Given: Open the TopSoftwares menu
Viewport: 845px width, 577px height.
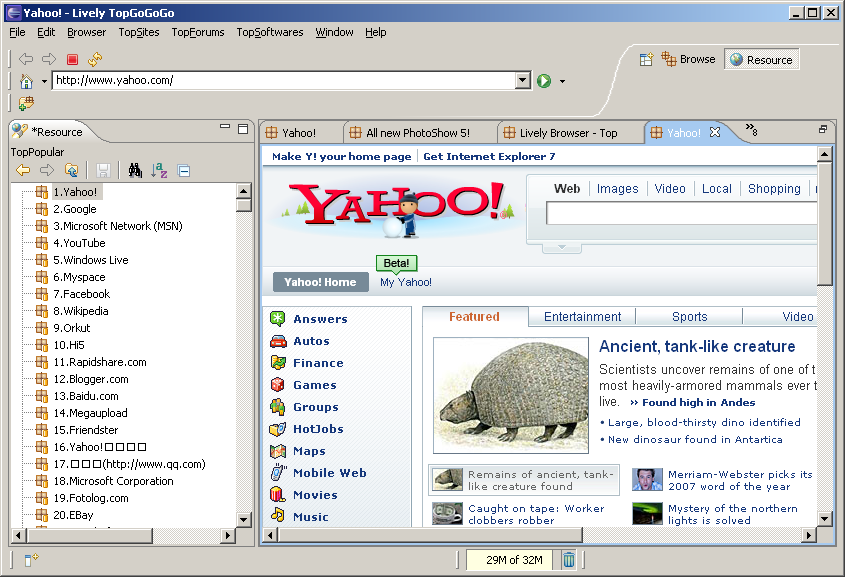Looking at the screenshot, I should point(270,32).
